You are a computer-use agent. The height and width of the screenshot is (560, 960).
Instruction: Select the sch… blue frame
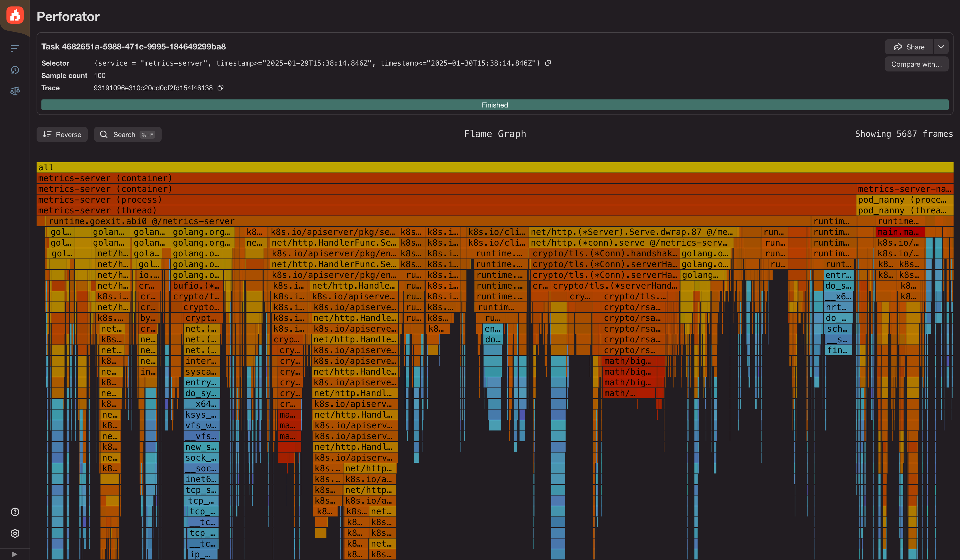838,329
